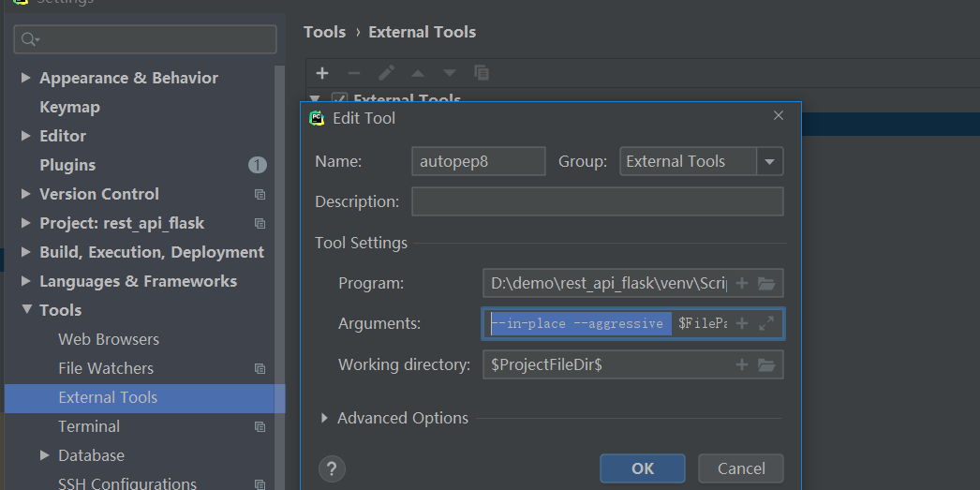Click project-level icon next to SSH Configurations
Image resolution: width=980 pixels, height=490 pixels.
(x=260, y=484)
